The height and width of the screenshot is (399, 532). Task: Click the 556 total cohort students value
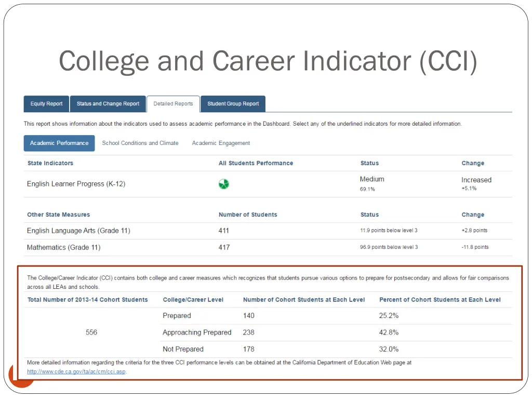[91, 332]
